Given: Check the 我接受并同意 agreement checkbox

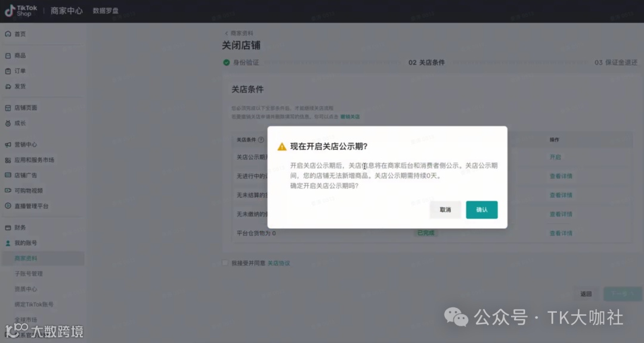Looking at the screenshot, I should (225, 263).
